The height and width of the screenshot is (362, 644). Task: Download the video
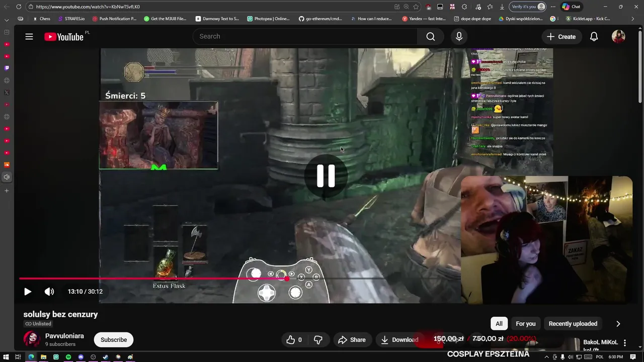[399, 340]
